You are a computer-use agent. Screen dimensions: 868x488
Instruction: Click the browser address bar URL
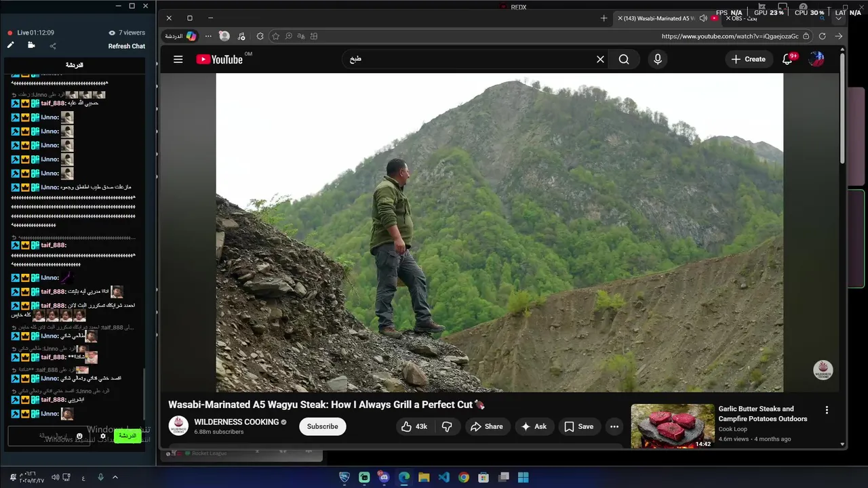[x=730, y=37]
